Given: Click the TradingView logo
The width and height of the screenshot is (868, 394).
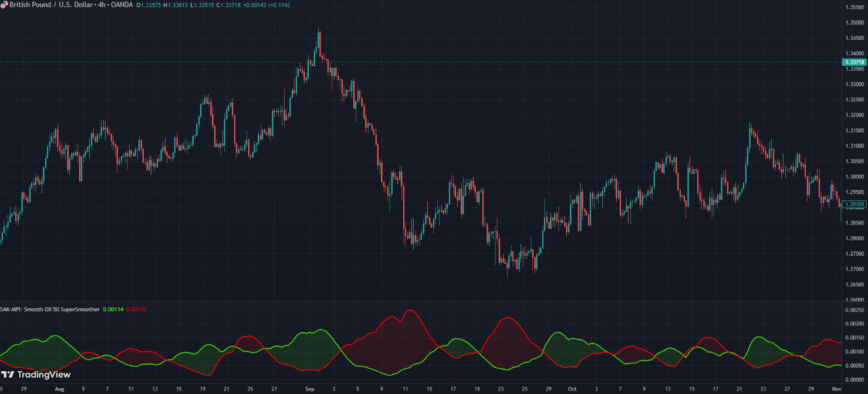Looking at the screenshot, I should [36, 375].
